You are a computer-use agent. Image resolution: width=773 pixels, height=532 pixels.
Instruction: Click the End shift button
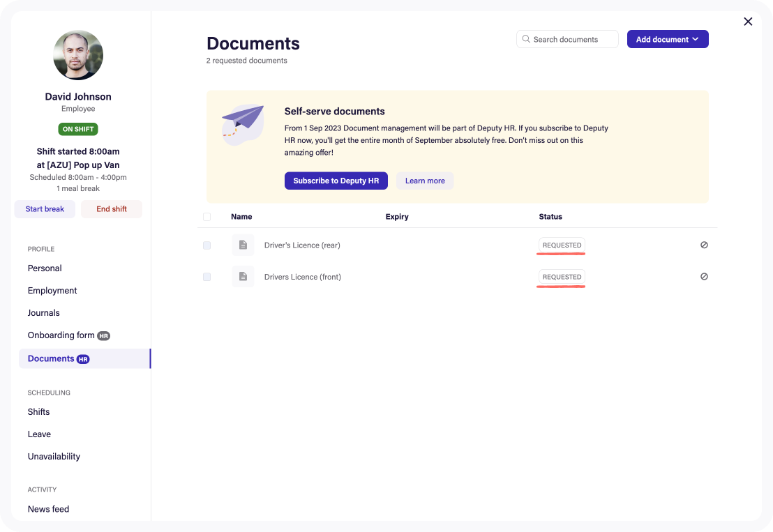click(x=111, y=208)
